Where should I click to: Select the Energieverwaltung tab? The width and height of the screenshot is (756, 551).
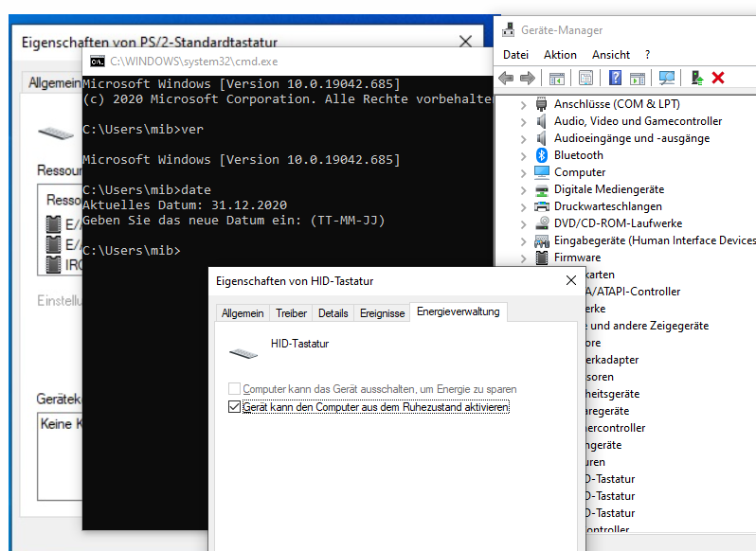(x=458, y=311)
